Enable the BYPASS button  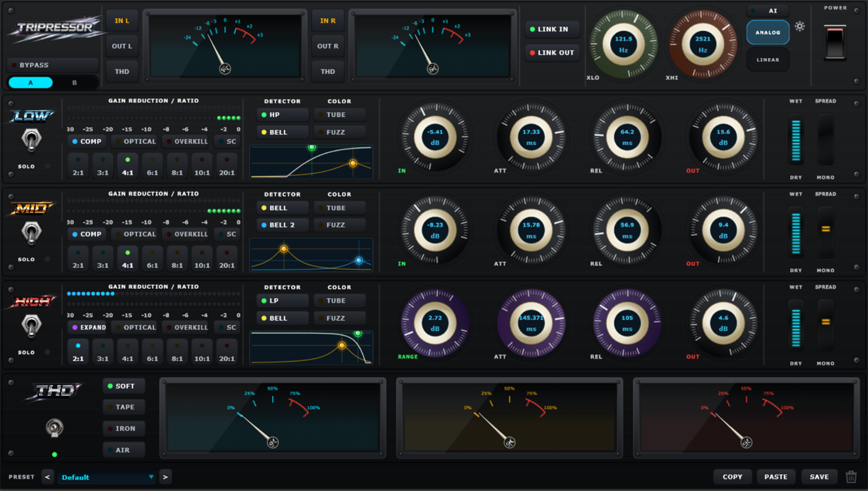click(x=53, y=65)
